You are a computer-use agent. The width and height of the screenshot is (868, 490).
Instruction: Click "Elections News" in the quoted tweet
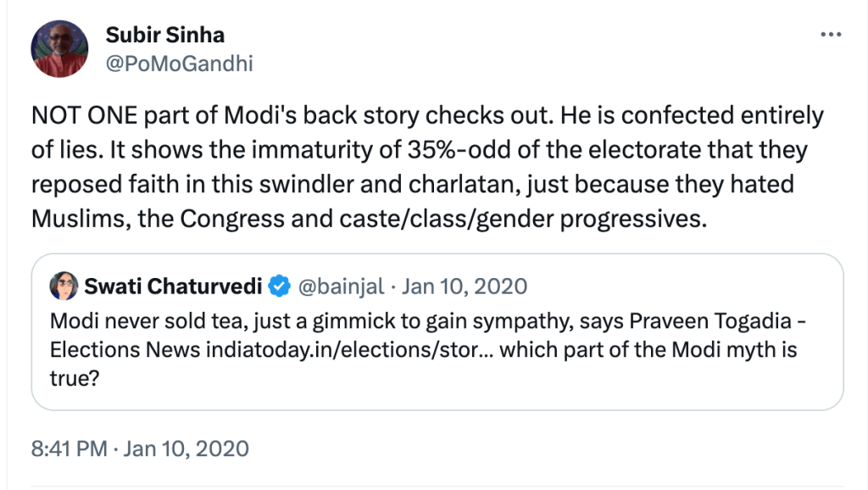(x=125, y=350)
